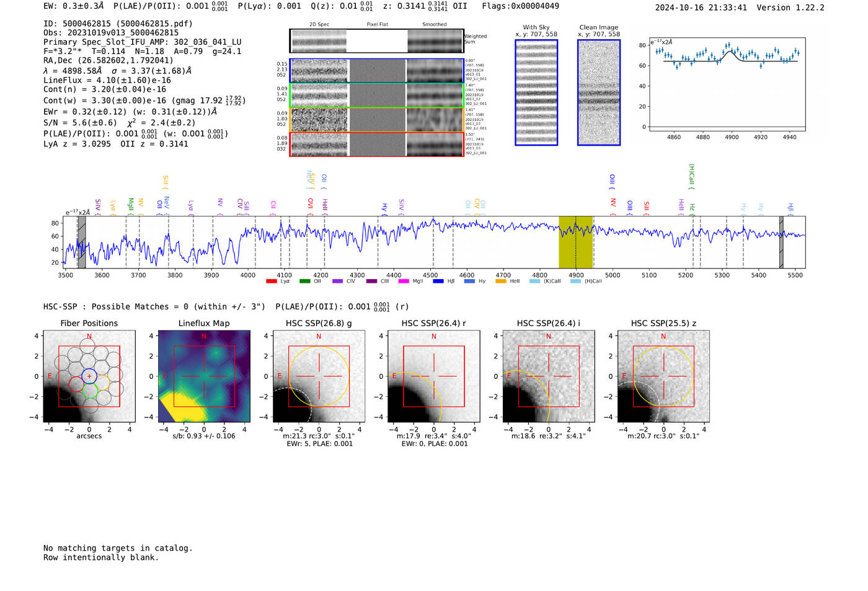Click the blue fiber circle in Fiber Positions
The width and height of the screenshot is (868, 591).
tap(89, 376)
